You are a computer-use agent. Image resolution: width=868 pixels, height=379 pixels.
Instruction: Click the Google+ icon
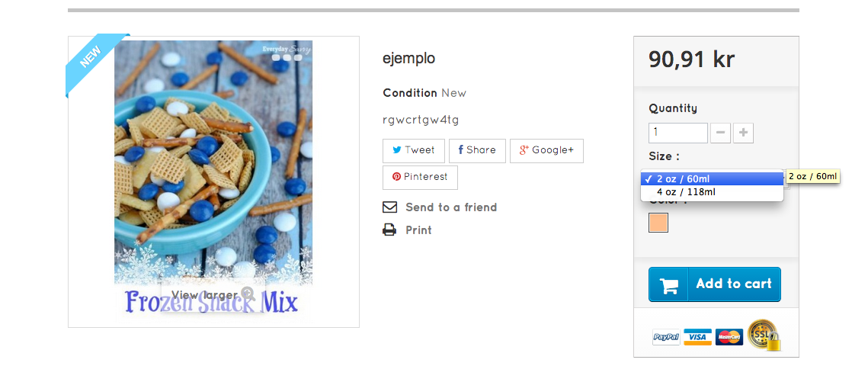click(x=524, y=150)
